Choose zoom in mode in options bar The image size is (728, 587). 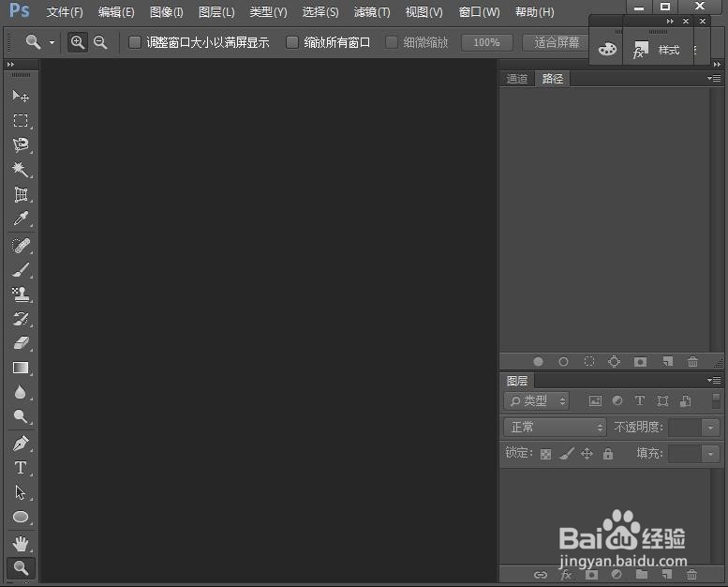coord(78,42)
